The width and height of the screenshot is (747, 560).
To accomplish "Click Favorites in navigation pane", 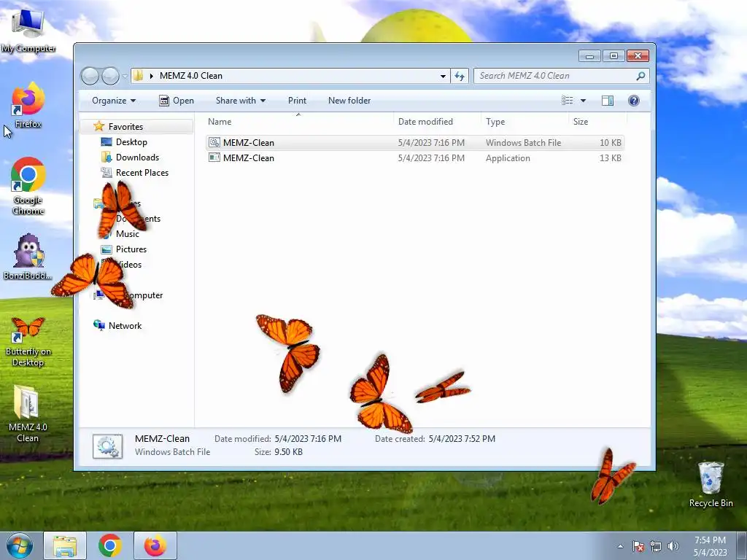I will (x=125, y=126).
